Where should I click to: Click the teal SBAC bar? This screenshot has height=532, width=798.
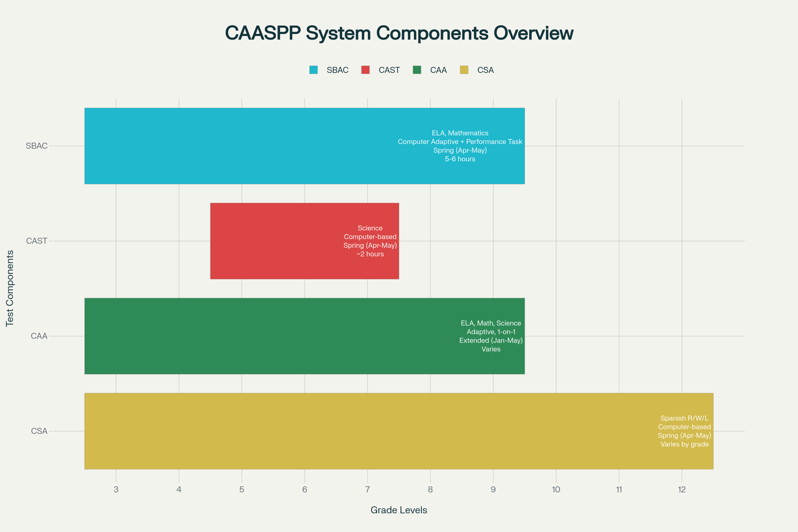coord(305,146)
